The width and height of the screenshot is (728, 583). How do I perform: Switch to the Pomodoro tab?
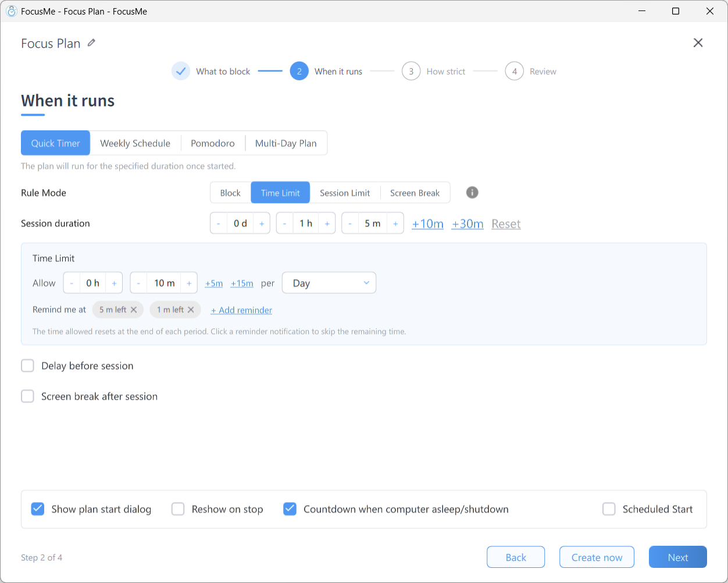coord(213,143)
